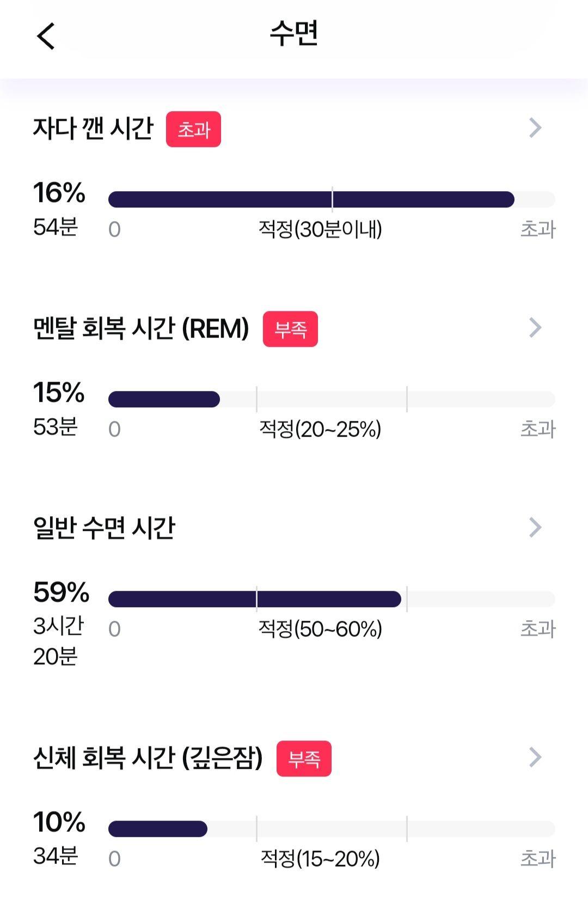The height and width of the screenshot is (917, 588).
Task: Tap the 초과 red badge
Action: point(193,129)
